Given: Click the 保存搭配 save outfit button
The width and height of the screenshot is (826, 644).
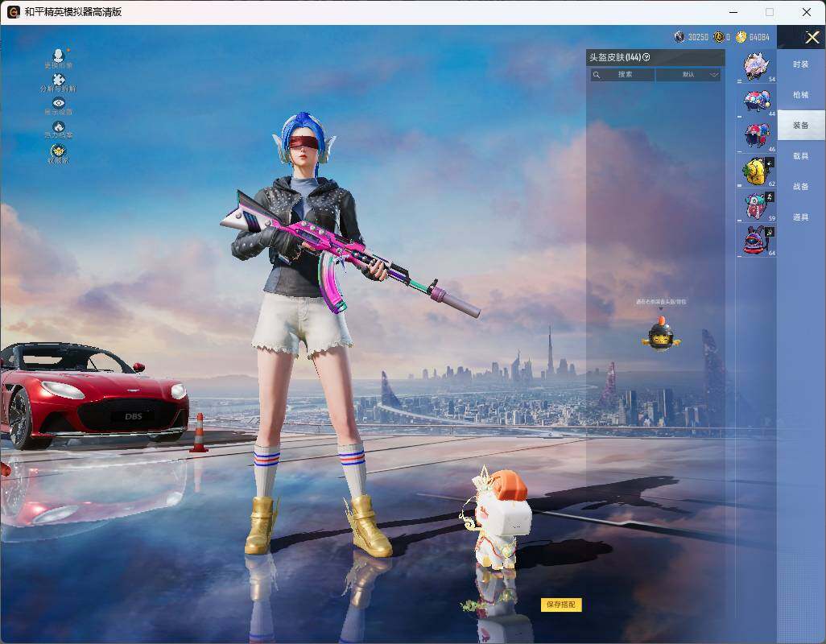Looking at the screenshot, I should point(561,605).
